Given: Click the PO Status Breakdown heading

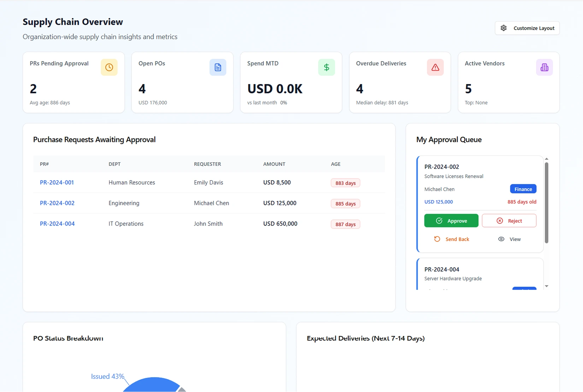Looking at the screenshot, I should pyautogui.click(x=68, y=338).
